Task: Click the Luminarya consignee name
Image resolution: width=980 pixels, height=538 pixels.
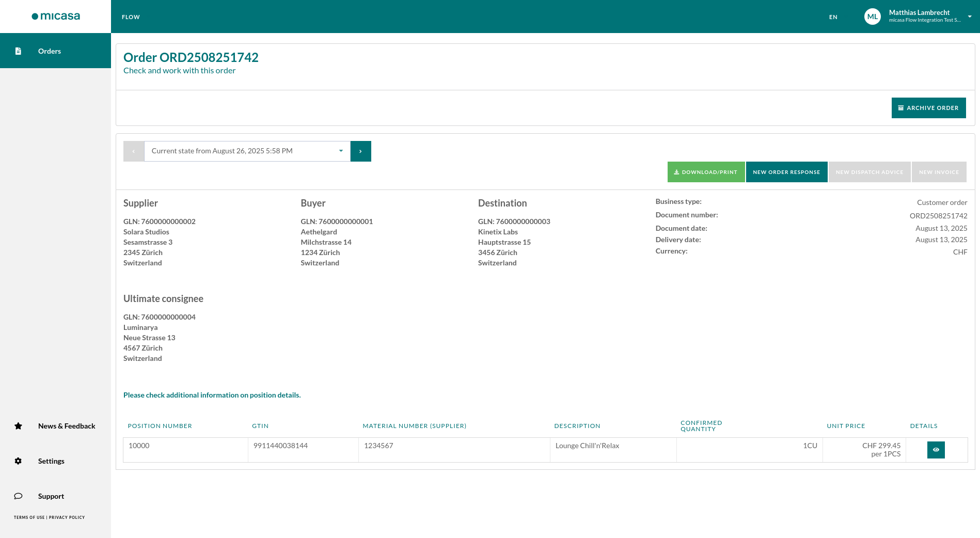Action: [x=140, y=327]
